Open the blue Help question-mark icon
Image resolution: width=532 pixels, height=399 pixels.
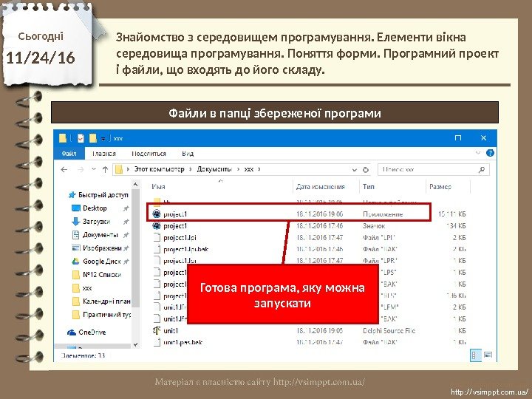[490, 153]
